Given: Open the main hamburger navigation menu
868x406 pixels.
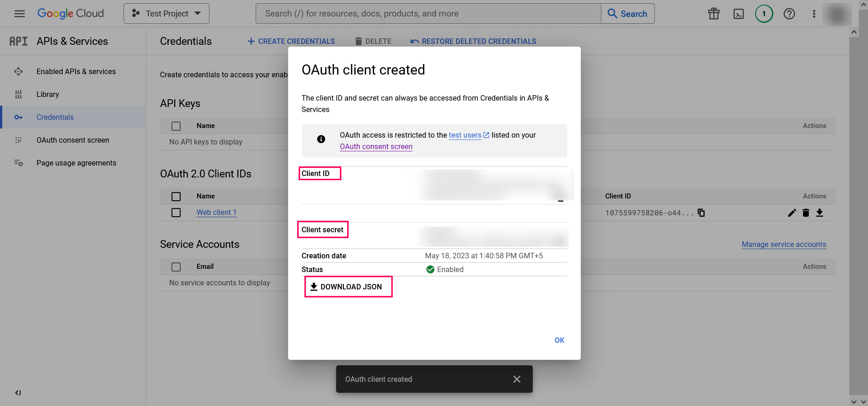Looking at the screenshot, I should coord(19,14).
